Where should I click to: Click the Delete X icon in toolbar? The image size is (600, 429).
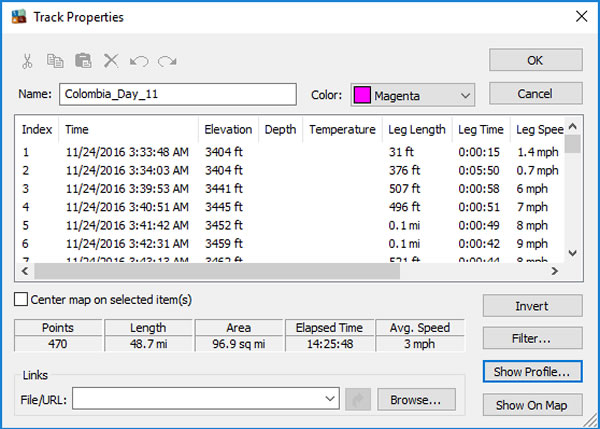(111, 61)
